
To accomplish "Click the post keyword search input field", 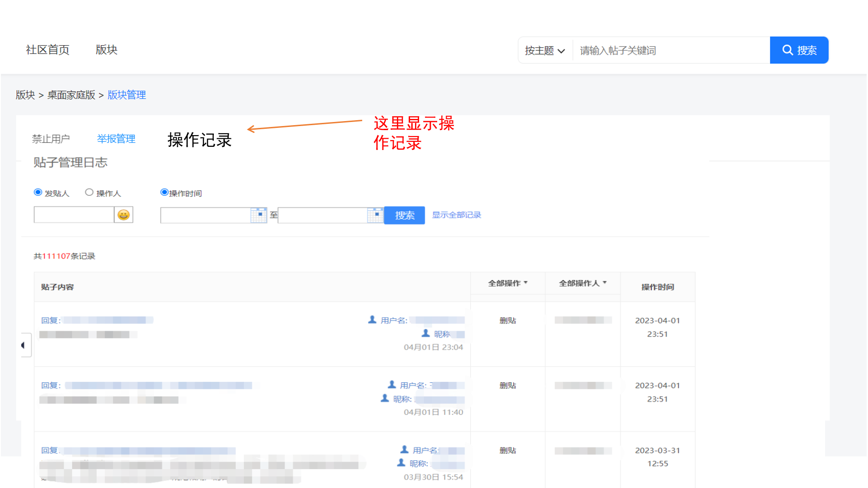I will (671, 51).
